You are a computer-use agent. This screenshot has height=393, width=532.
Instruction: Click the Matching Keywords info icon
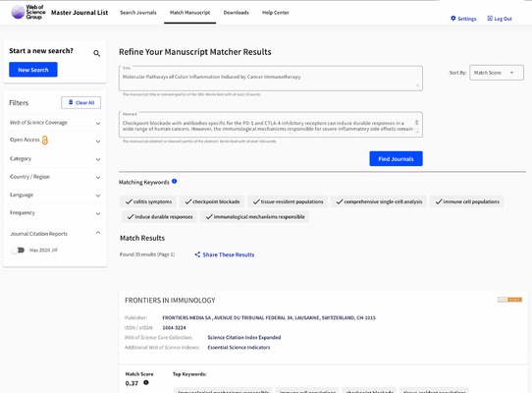coord(175,182)
